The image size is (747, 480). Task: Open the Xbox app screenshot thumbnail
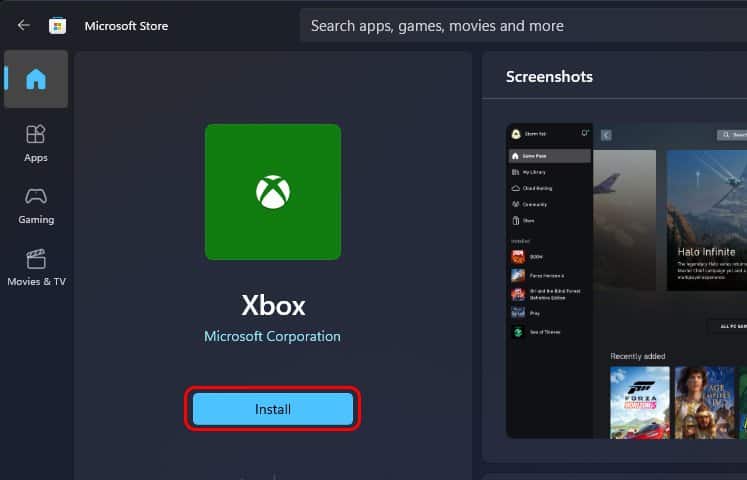point(626,280)
